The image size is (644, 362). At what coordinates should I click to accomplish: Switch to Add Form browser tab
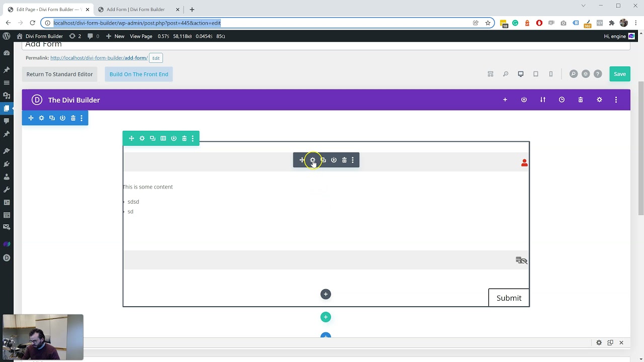coord(135,9)
